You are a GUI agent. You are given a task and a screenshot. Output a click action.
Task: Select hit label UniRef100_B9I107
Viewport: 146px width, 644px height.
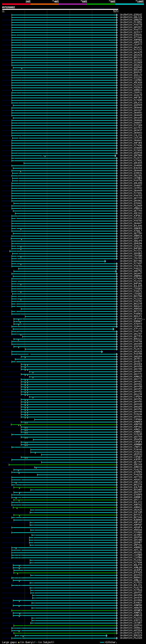coord(131,58)
